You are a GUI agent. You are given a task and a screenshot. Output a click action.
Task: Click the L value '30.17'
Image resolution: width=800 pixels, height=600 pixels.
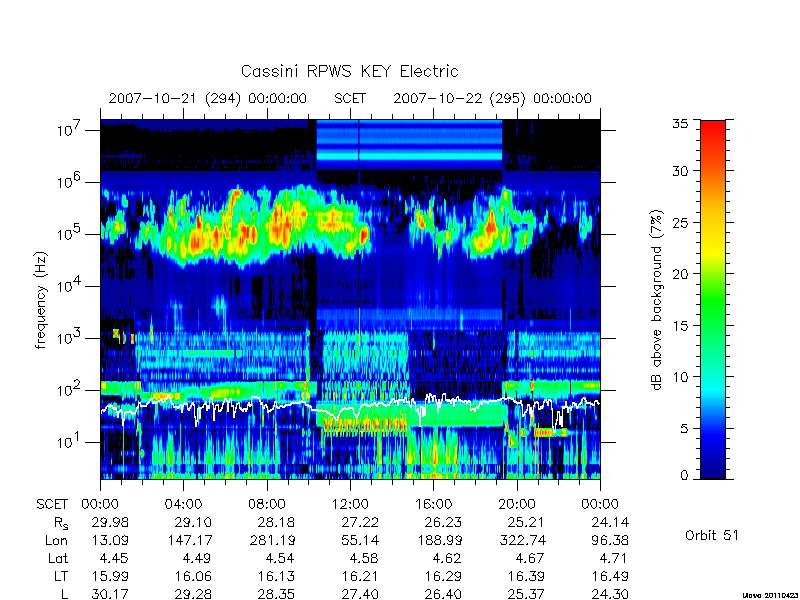tap(110, 594)
